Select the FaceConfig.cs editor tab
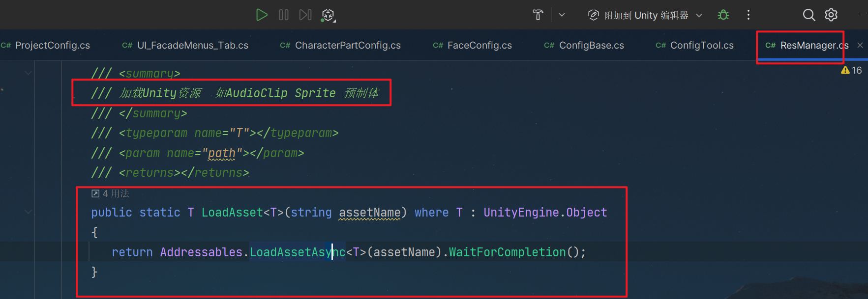 [479, 45]
